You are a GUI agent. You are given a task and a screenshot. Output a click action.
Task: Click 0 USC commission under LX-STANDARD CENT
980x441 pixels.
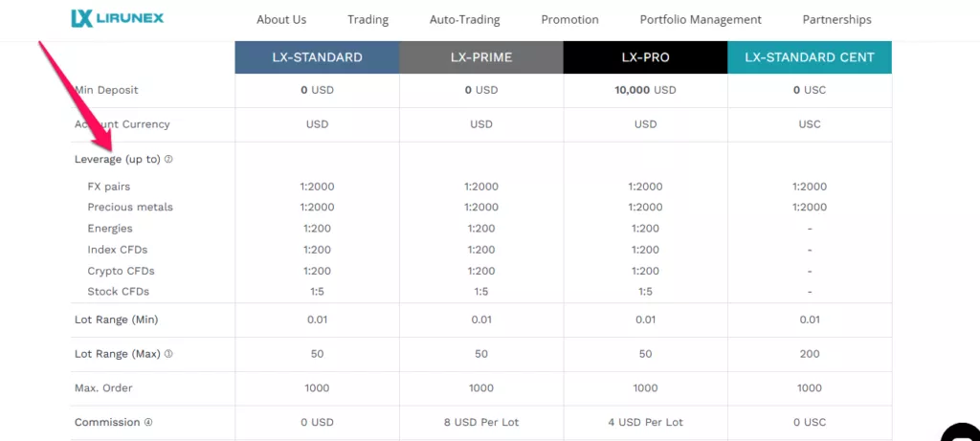(x=810, y=422)
